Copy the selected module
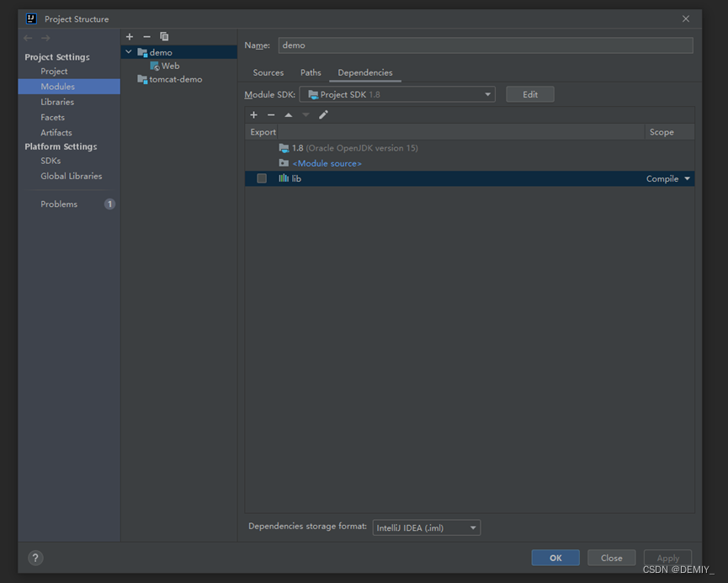Viewport: 728px width, 583px height. [x=164, y=37]
